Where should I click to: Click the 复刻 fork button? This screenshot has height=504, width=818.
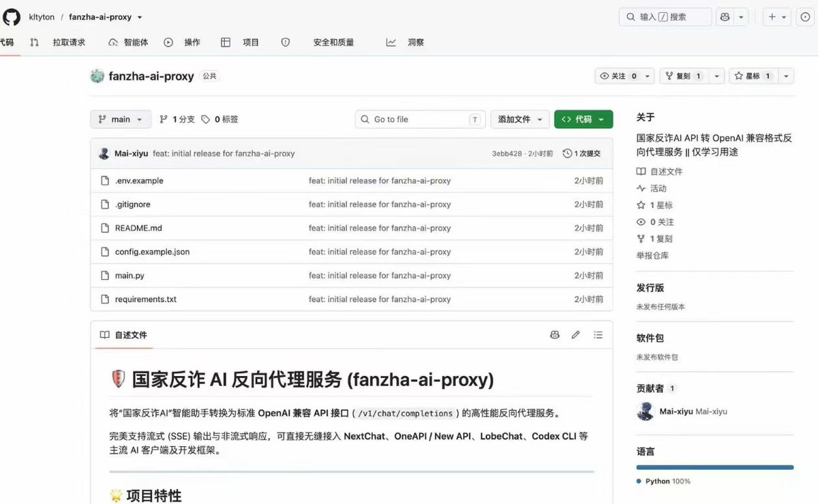684,76
